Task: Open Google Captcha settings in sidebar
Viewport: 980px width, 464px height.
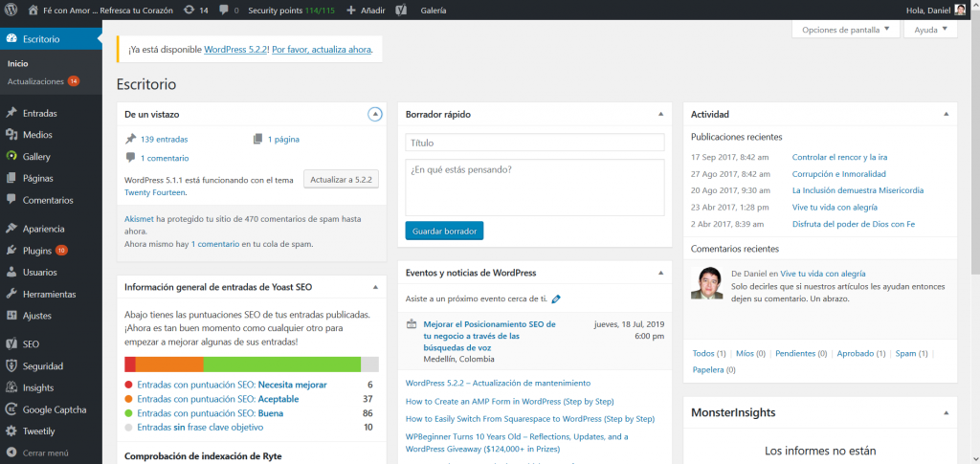Action: [54, 409]
